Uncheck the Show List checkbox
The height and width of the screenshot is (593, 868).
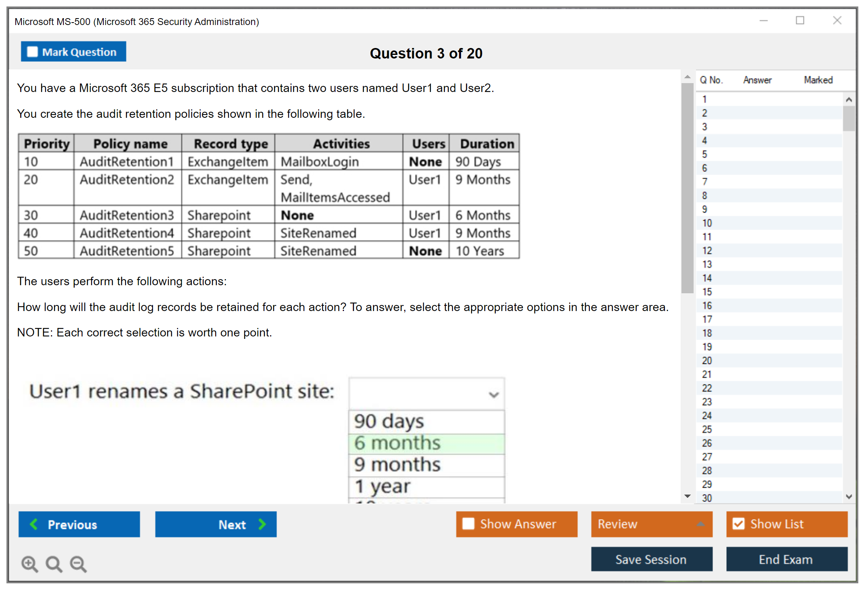coord(738,524)
